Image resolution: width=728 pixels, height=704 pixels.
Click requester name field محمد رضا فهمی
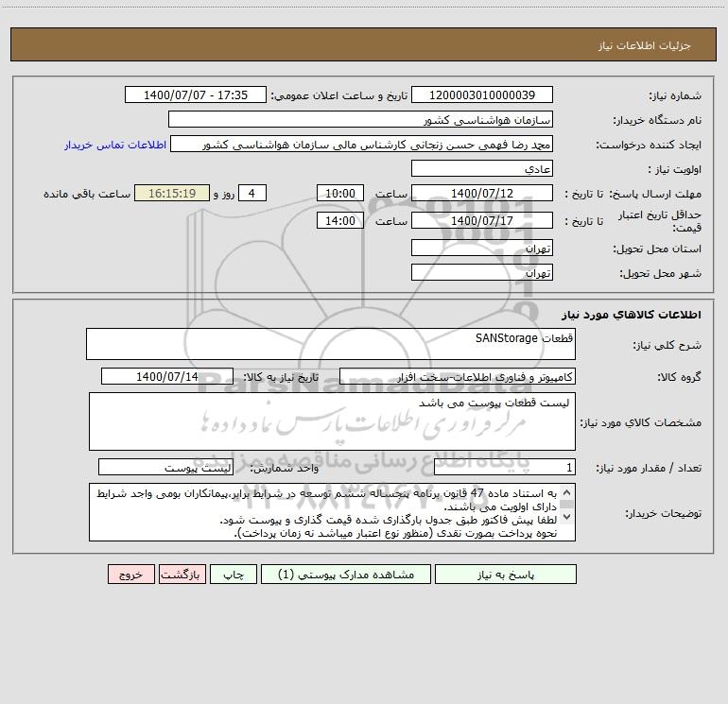(x=361, y=144)
